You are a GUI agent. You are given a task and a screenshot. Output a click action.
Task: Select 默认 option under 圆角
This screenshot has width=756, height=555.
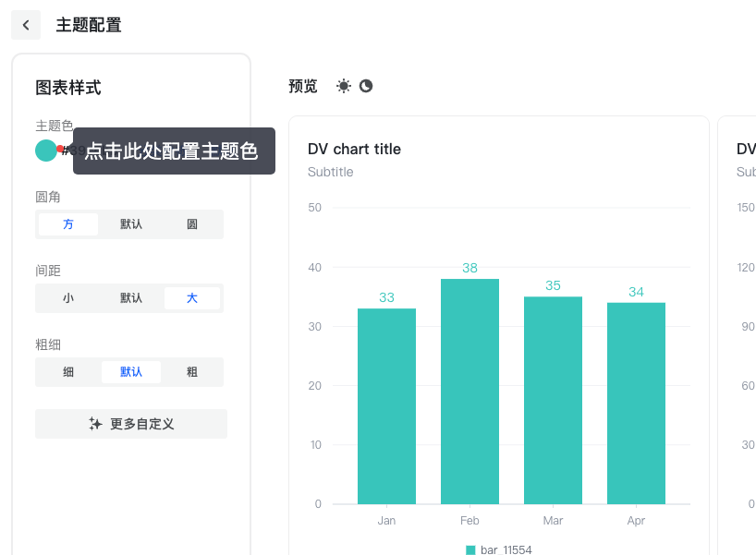pos(131,224)
